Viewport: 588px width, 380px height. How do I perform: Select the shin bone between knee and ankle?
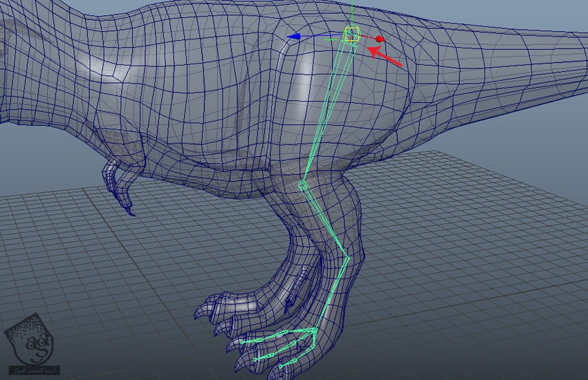(x=325, y=222)
